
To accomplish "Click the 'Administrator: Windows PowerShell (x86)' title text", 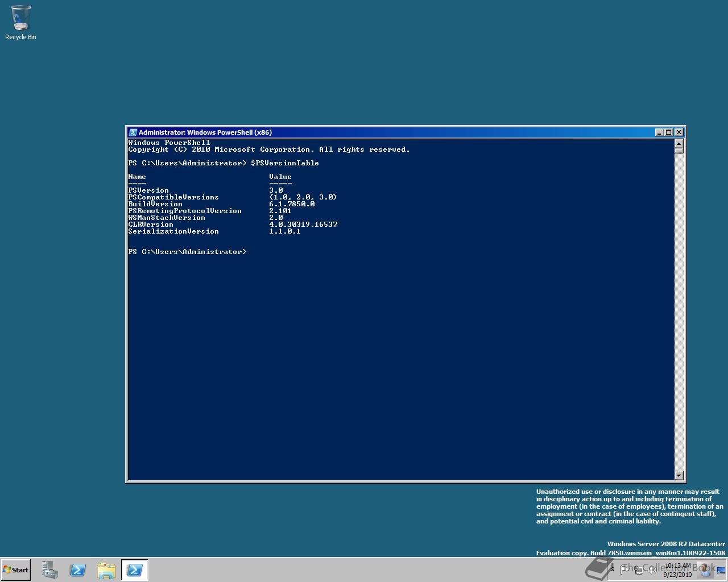I will click(205, 132).
